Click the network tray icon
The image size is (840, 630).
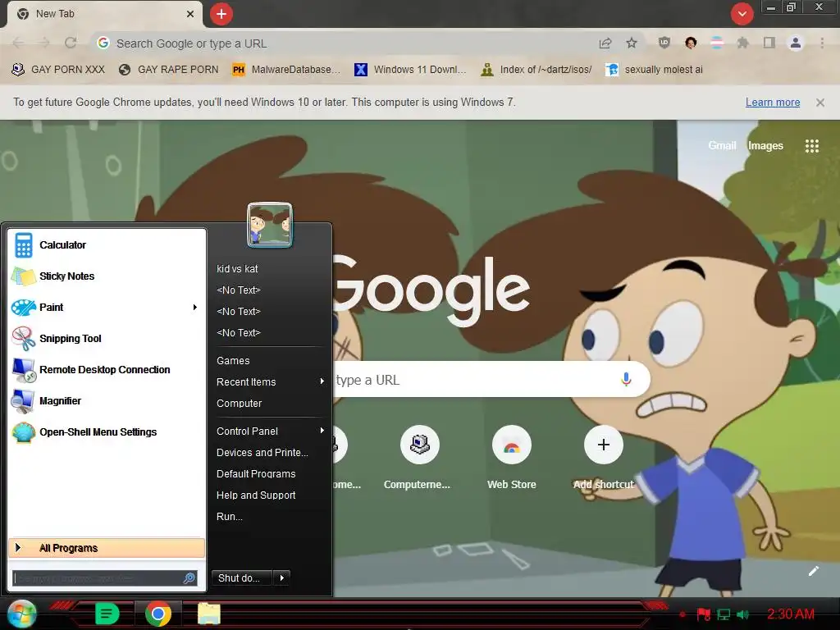pyautogui.click(x=724, y=614)
